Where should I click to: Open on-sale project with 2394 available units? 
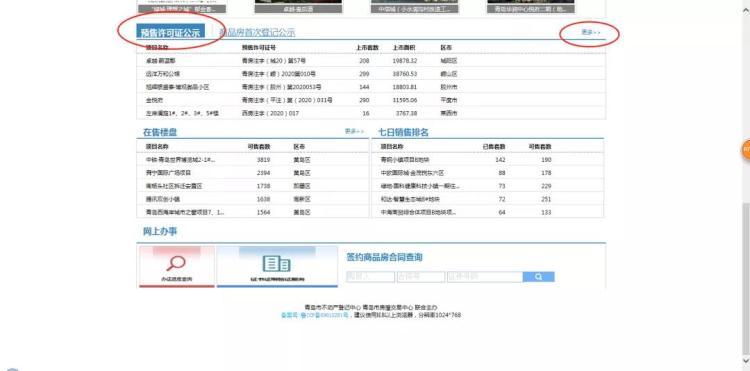(x=168, y=173)
